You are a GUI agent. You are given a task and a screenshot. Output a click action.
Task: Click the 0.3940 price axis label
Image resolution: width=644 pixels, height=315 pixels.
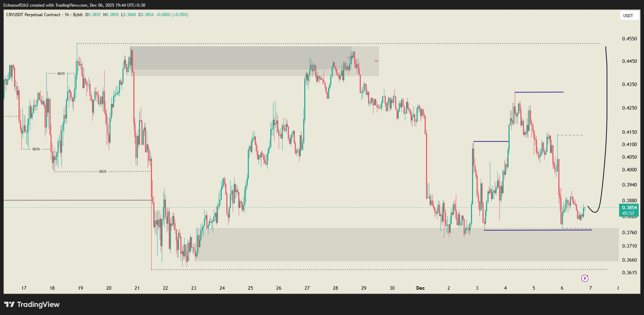(x=629, y=185)
